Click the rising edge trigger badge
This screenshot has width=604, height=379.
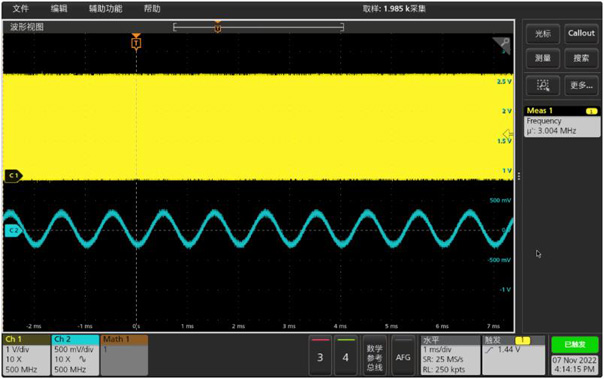coord(513,354)
